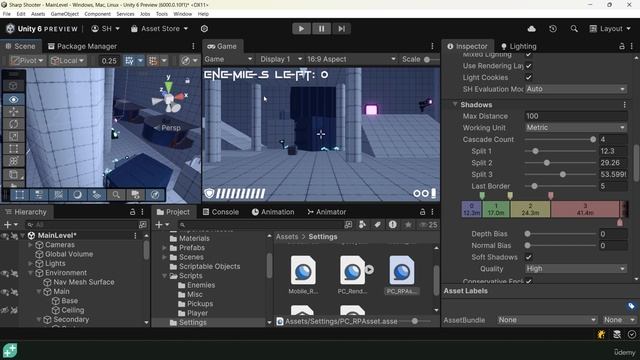Toggle the Conservative Enclosing checkbox
The height and width of the screenshot is (360, 640).
click(x=528, y=281)
